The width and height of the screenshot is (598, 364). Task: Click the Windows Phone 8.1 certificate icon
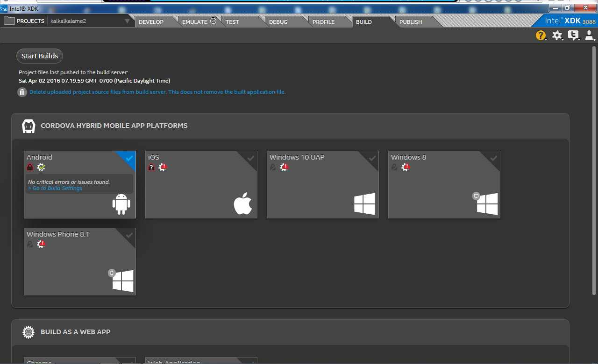tap(30, 244)
